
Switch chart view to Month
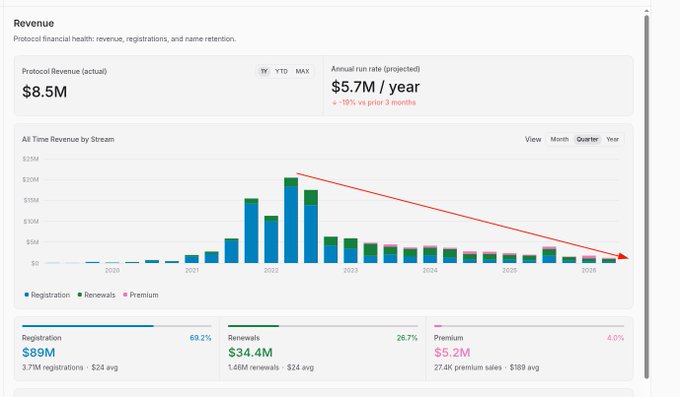[559, 139]
